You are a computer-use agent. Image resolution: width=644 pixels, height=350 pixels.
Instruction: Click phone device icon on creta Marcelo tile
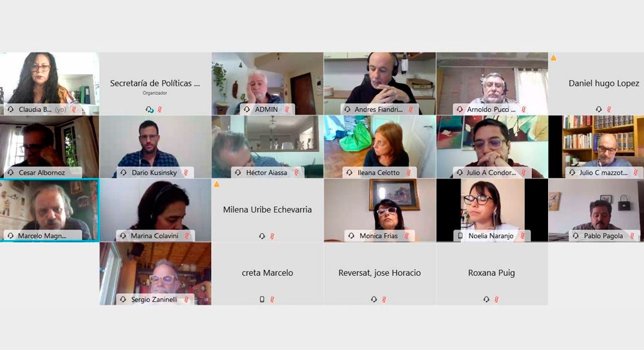262,300
